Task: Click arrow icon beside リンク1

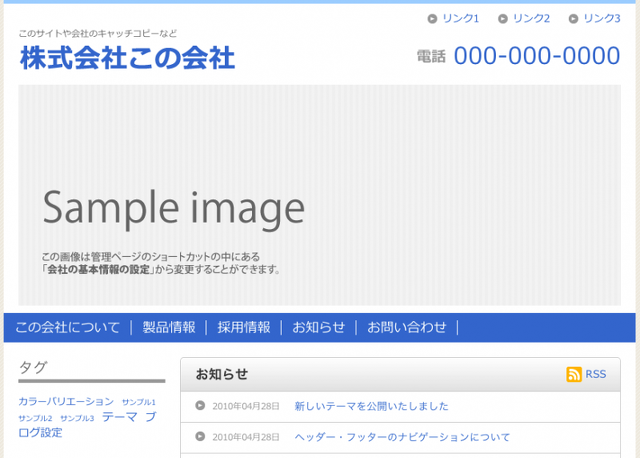Action: [x=432, y=19]
